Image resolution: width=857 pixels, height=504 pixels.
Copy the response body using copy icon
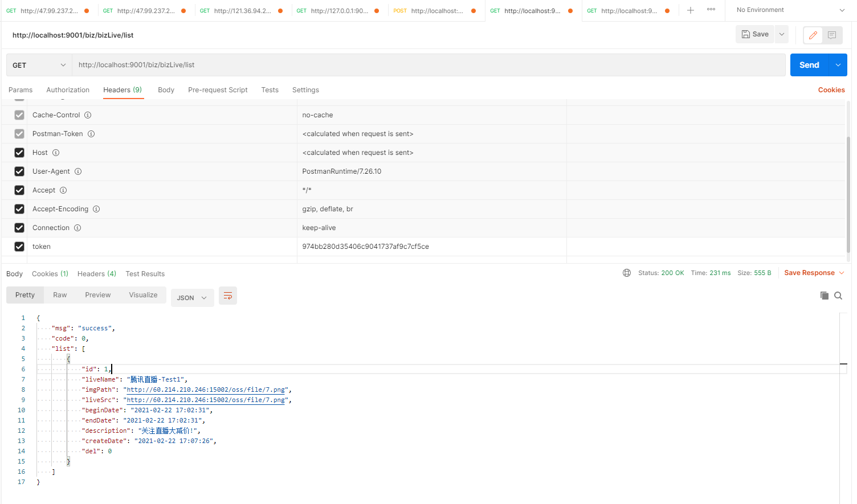coord(824,296)
